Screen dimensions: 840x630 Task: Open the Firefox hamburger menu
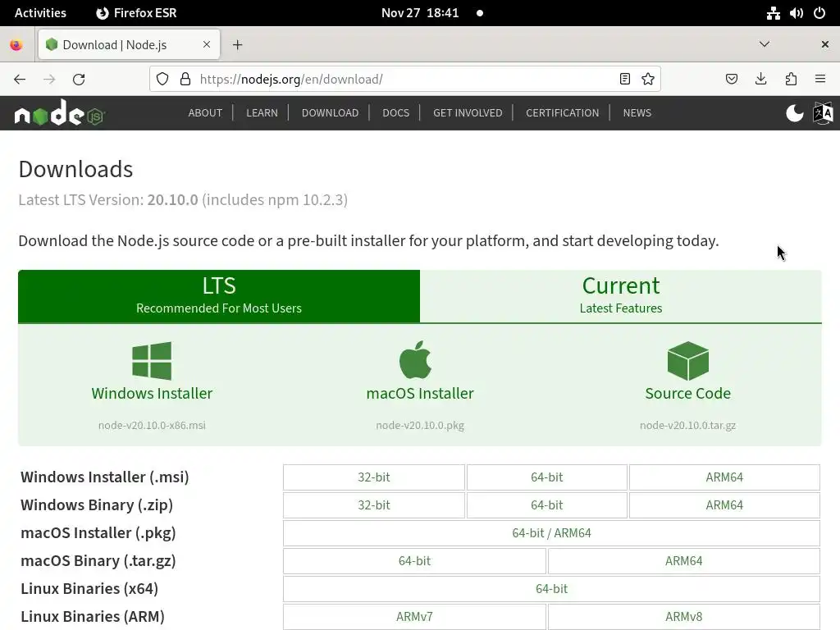click(x=820, y=80)
